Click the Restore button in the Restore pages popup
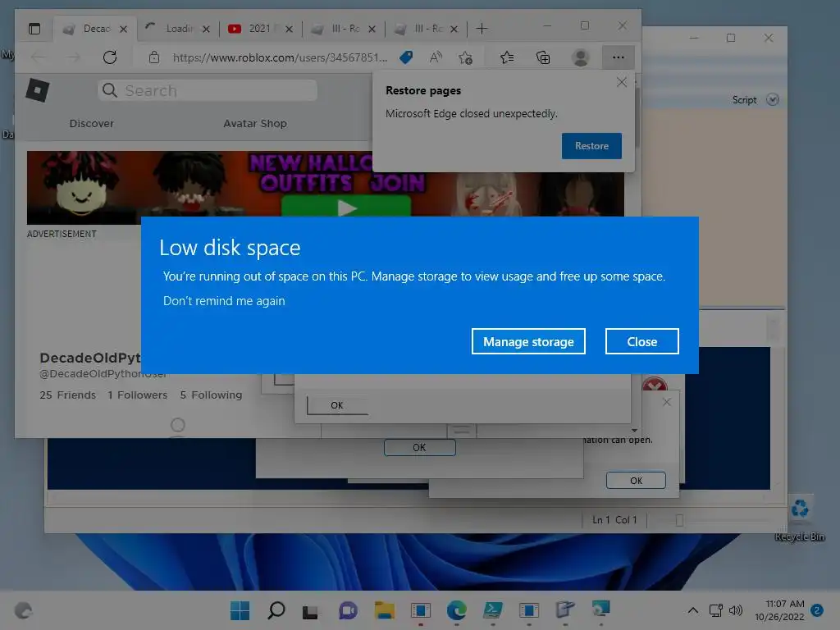 (591, 146)
